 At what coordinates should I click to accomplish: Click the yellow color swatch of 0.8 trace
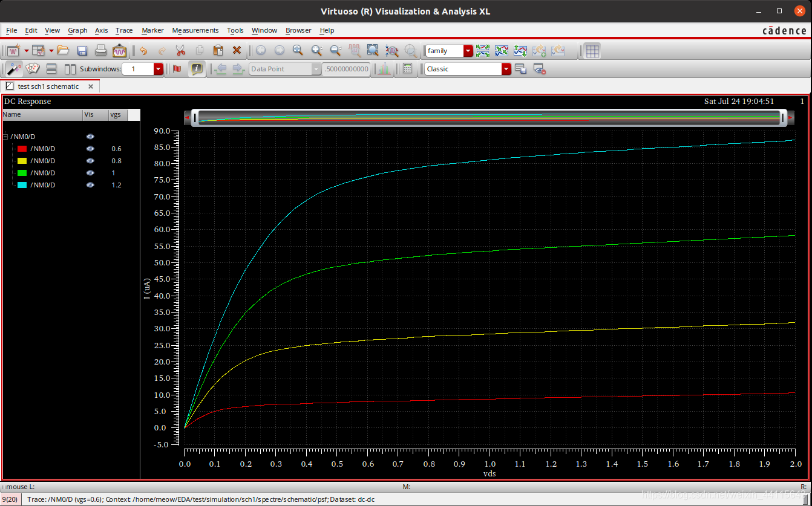point(22,161)
